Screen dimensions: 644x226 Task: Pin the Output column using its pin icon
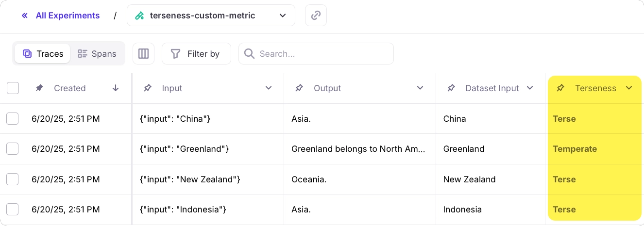click(x=299, y=88)
